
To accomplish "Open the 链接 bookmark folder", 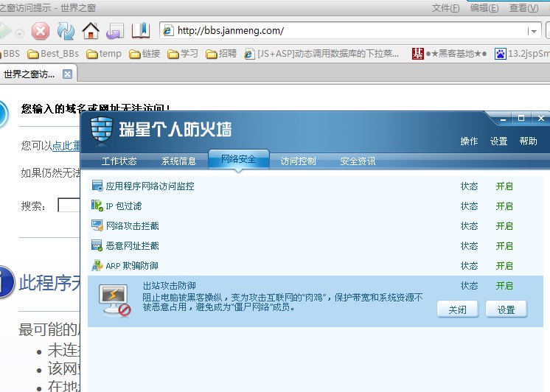I will [145, 54].
